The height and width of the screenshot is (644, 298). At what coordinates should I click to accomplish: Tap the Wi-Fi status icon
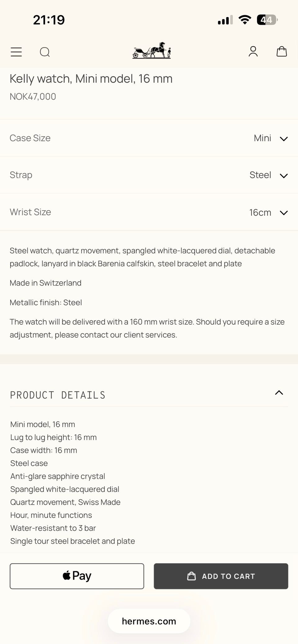[245, 20]
